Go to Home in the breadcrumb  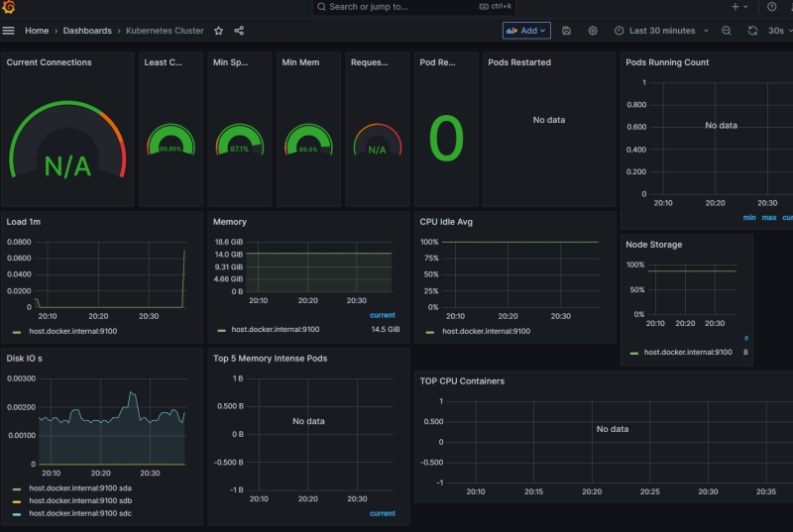point(37,31)
